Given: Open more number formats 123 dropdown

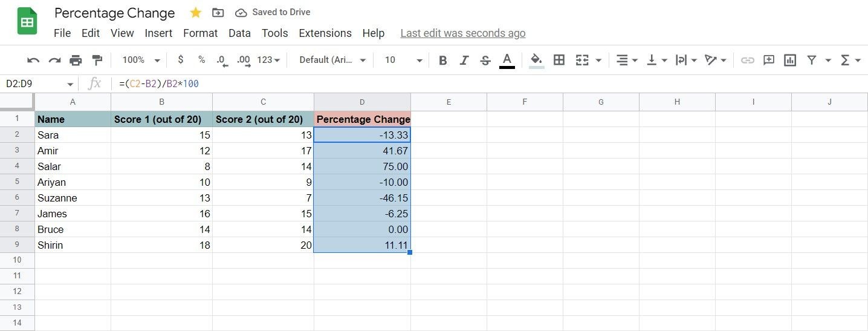Looking at the screenshot, I should [268, 60].
